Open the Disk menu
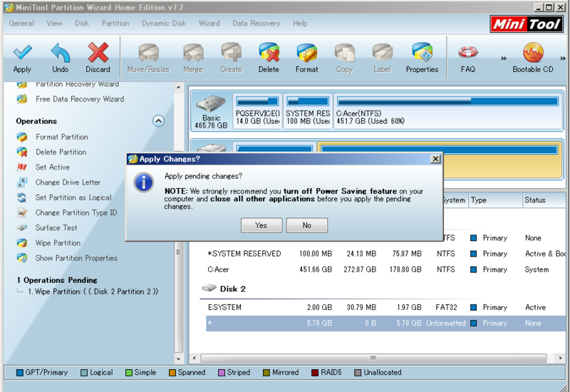The image size is (570, 392). (x=82, y=24)
